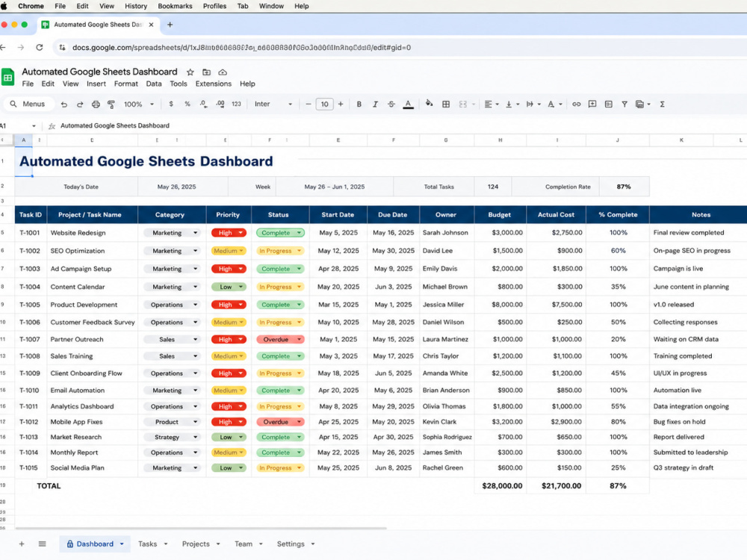Click the Functions sigma icon
Viewport: 747px width, 560px height.
coord(662,105)
